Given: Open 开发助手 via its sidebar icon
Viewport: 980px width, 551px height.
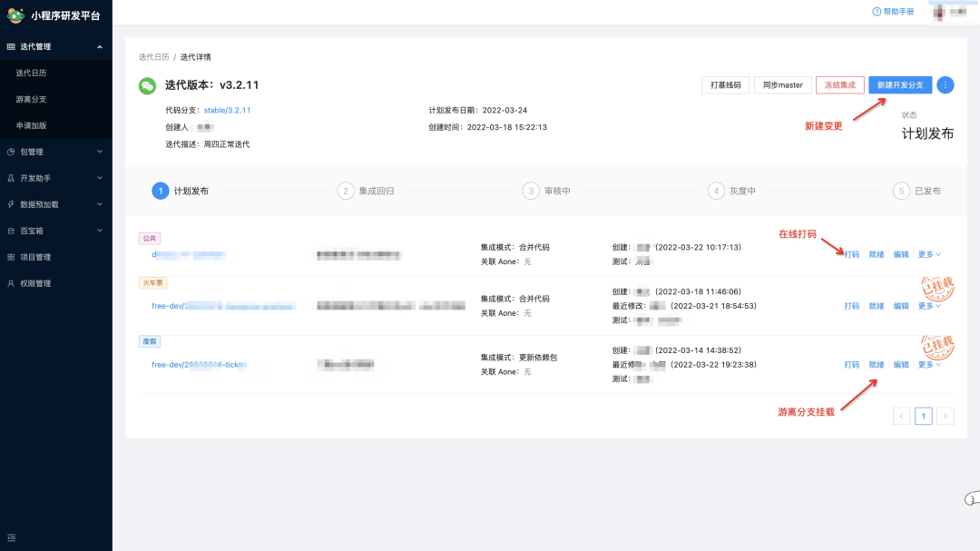Looking at the screenshot, I should click(14, 178).
